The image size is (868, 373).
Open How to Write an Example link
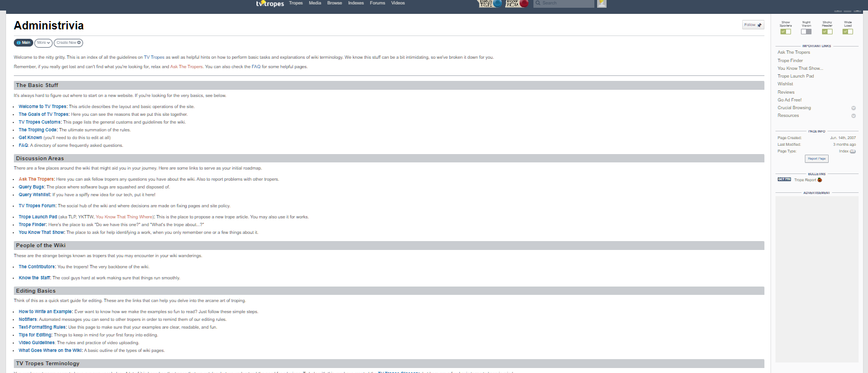click(46, 311)
